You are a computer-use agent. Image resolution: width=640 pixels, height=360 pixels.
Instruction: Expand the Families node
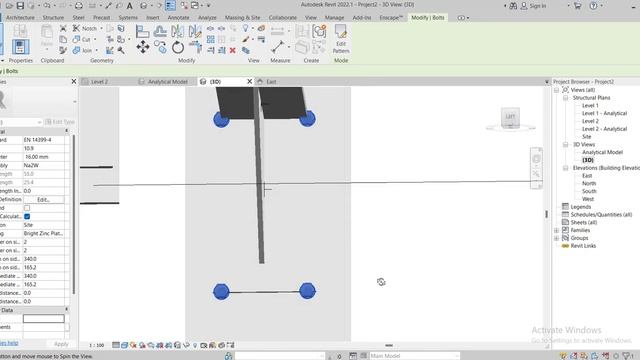click(x=556, y=230)
